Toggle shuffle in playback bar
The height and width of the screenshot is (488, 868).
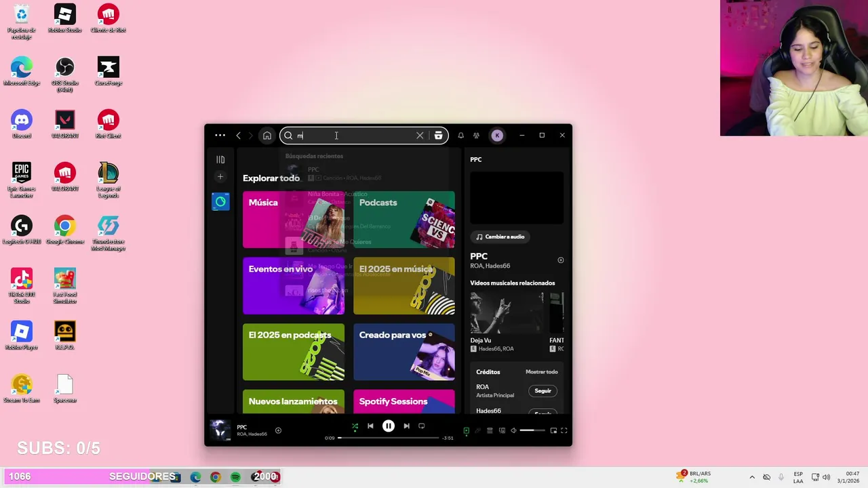[355, 426]
